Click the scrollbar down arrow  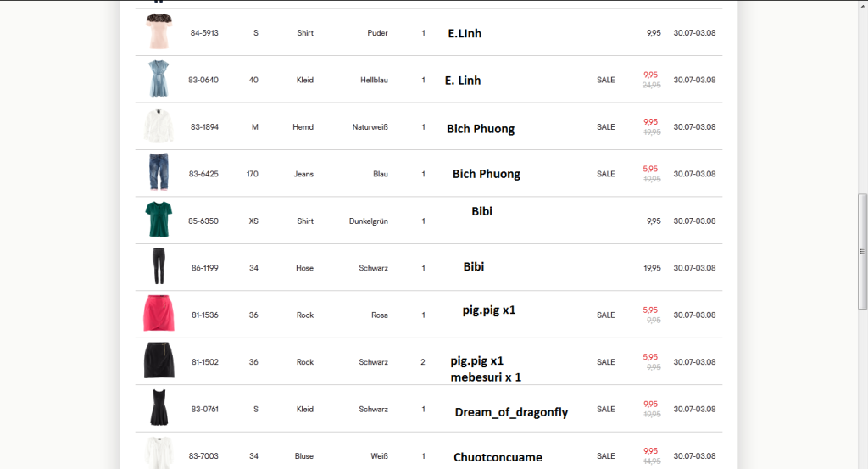[x=863, y=463]
